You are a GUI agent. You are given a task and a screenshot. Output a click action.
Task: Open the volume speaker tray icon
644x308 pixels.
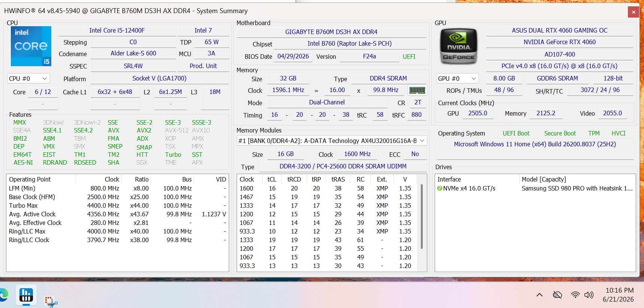point(589,295)
